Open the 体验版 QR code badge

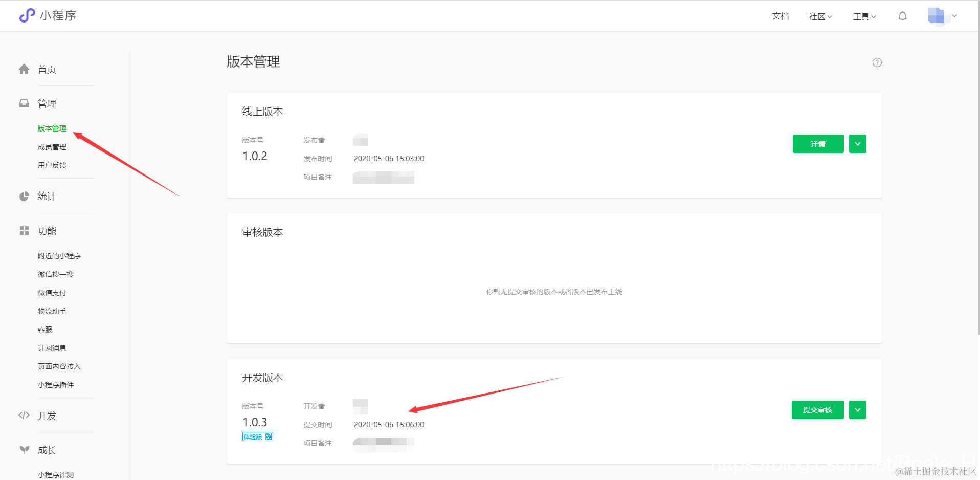click(x=258, y=437)
